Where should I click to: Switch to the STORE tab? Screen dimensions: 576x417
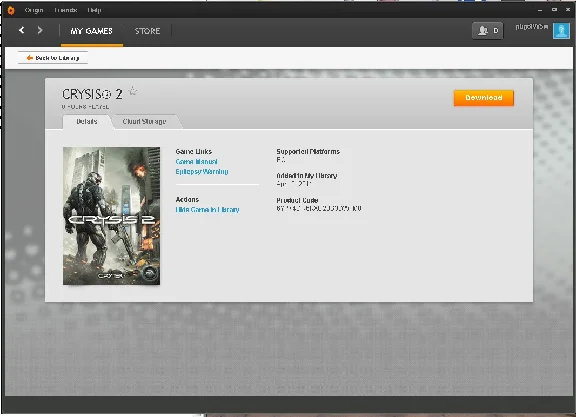pos(147,31)
